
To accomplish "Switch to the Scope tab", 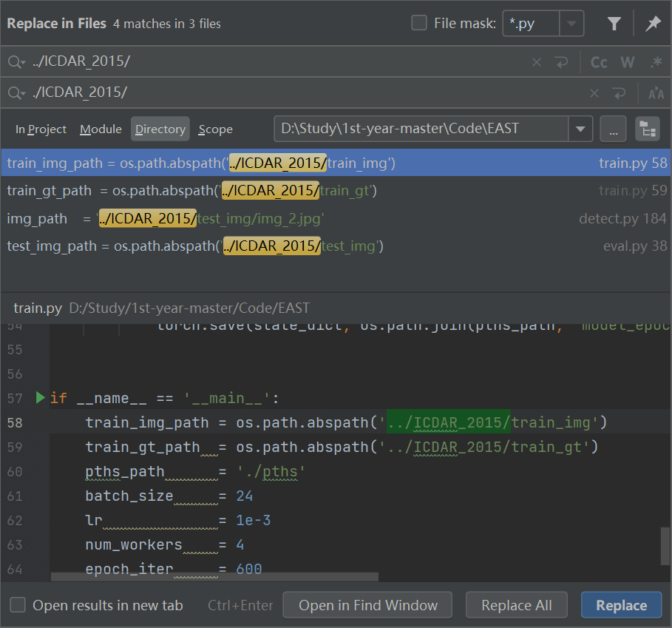I will pyautogui.click(x=216, y=129).
